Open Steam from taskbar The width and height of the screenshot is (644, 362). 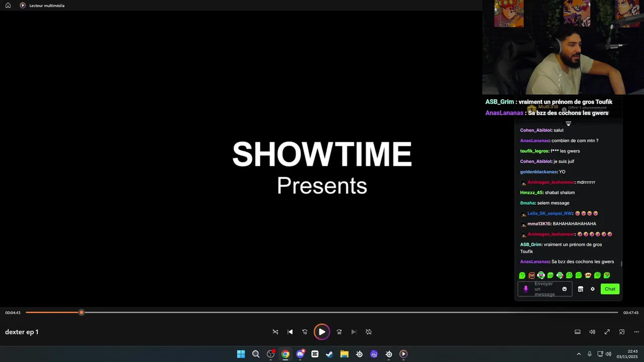coord(330,354)
